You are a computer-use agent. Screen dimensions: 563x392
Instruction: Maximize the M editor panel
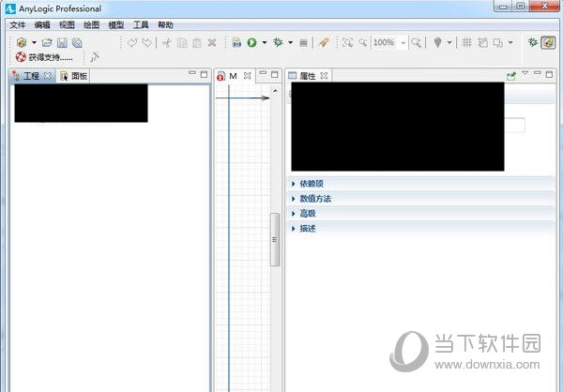275,74
